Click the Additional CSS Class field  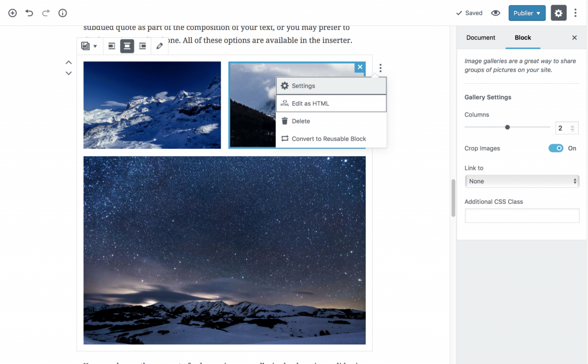pyautogui.click(x=522, y=216)
